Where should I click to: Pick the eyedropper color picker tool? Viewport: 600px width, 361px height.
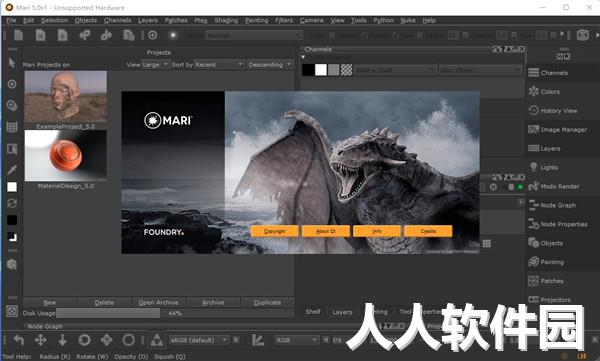coord(12,169)
